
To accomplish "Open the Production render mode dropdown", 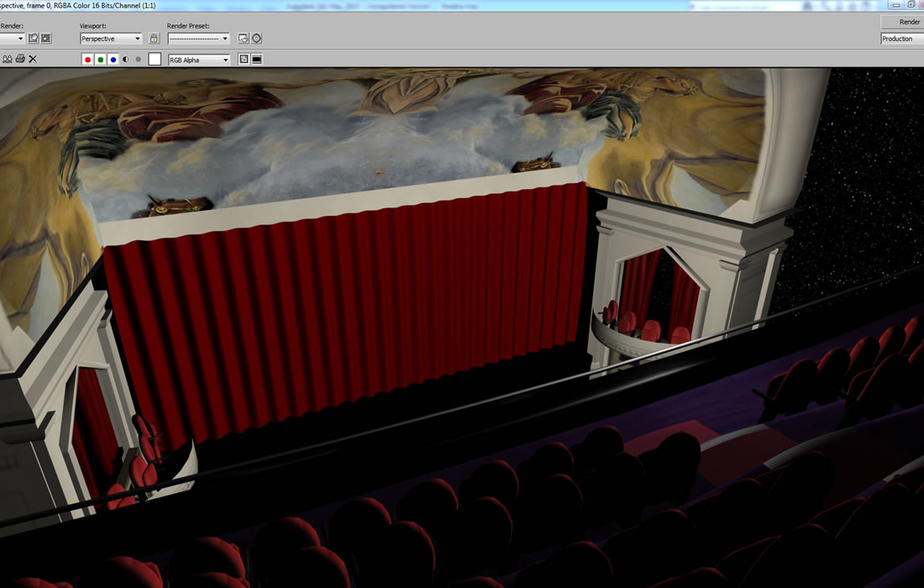I will pyautogui.click(x=901, y=39).
